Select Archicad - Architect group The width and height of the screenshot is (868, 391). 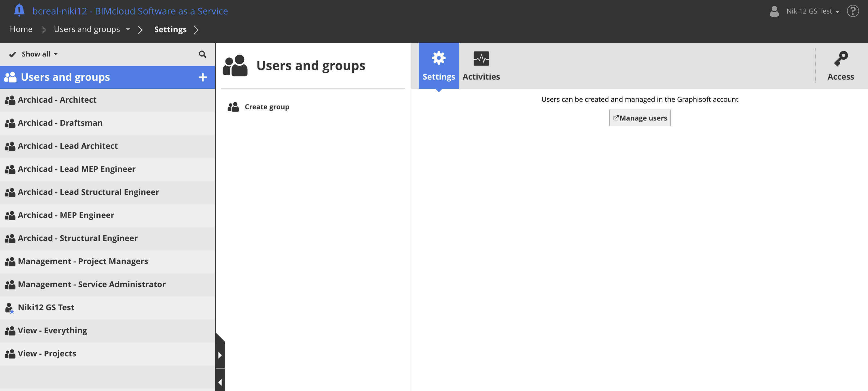tap(107, 100)
